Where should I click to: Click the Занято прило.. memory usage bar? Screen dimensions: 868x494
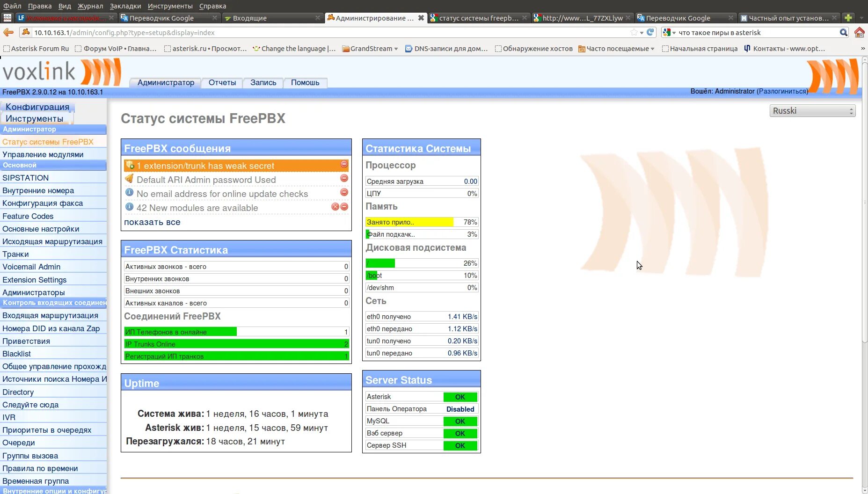click(x=421, y=222)
